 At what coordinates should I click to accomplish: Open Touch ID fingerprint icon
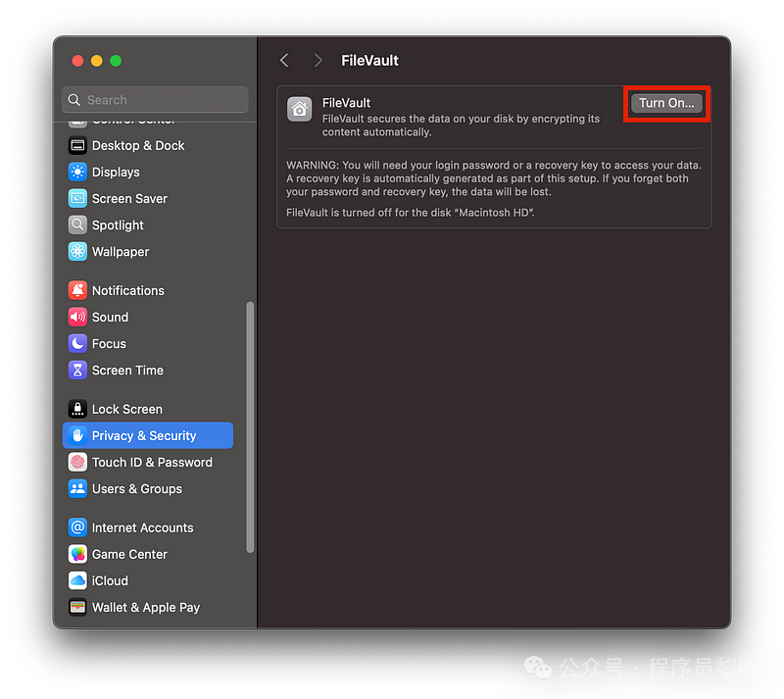point(77,462)
